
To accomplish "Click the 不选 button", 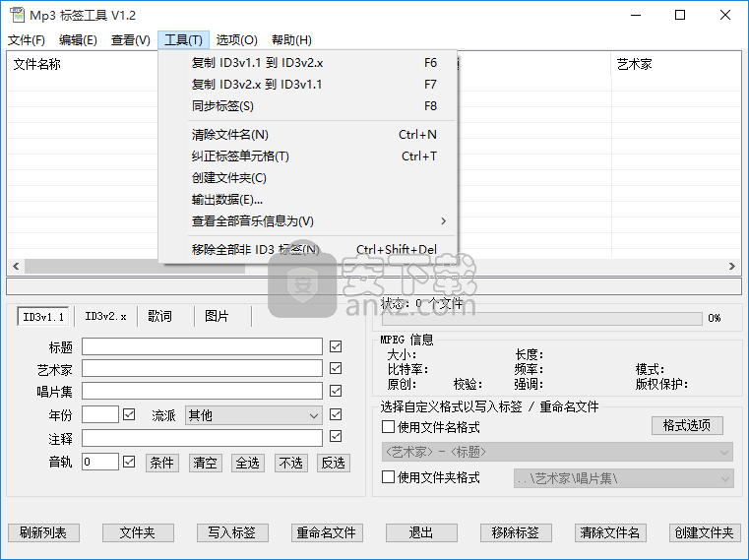I will [x=290, y=463].
